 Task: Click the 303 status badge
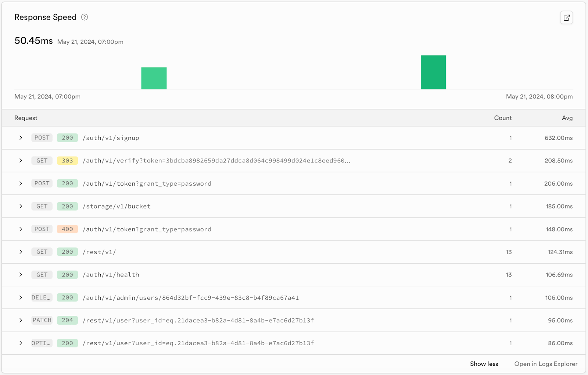[x=67, y=161]
